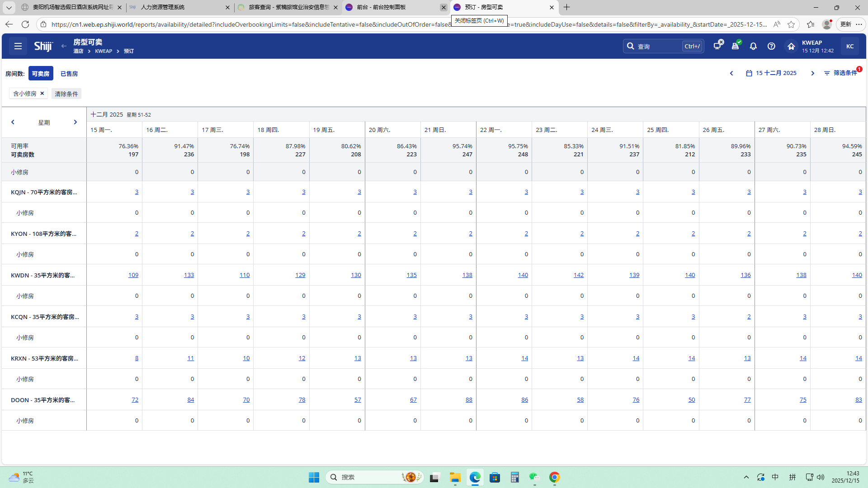Viewport: 868px width, 488px height.
Task: Open the 15 十二月 2025 date picker
Action: click(771, 73)
